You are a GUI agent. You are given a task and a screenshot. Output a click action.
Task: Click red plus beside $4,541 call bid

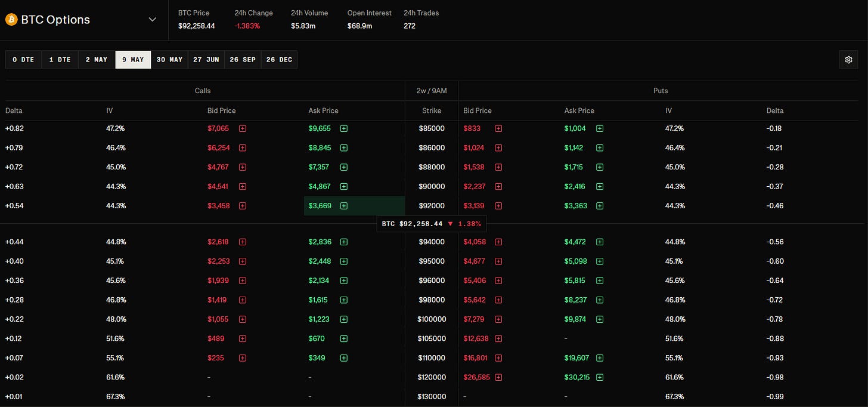pyautogui.click(x=243, y=186)
